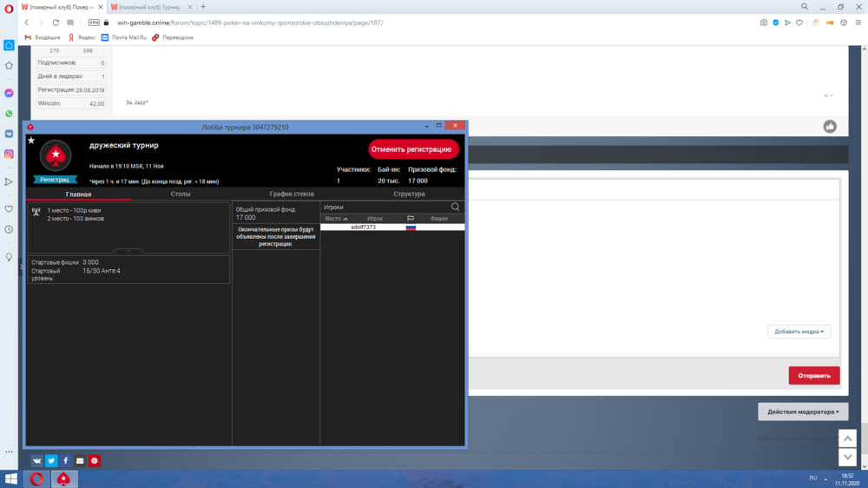
Task: Open Facebook Messenger in Opera sidebar
Action: pyautogui.click(x=9, y=93)
